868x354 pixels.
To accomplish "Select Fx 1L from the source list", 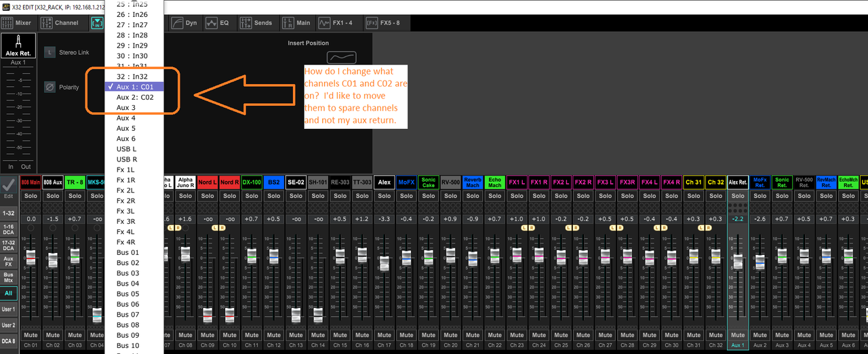I will tap(126, 170).
